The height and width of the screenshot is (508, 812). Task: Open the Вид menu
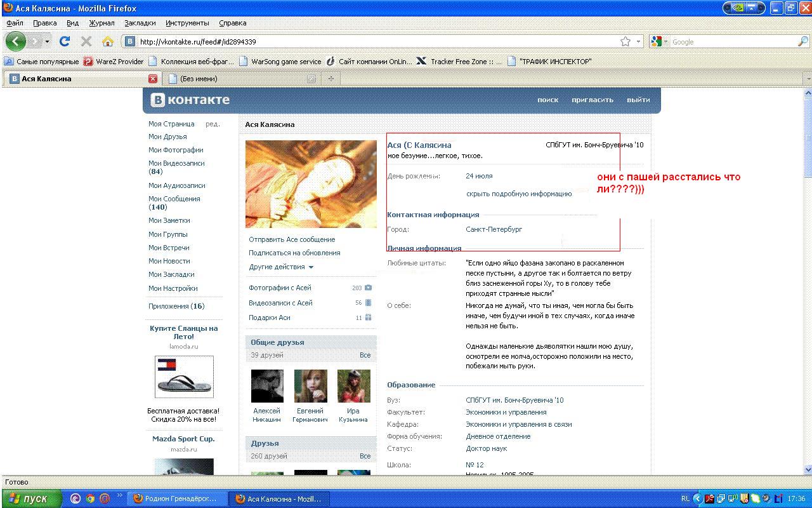coord(72,23)
